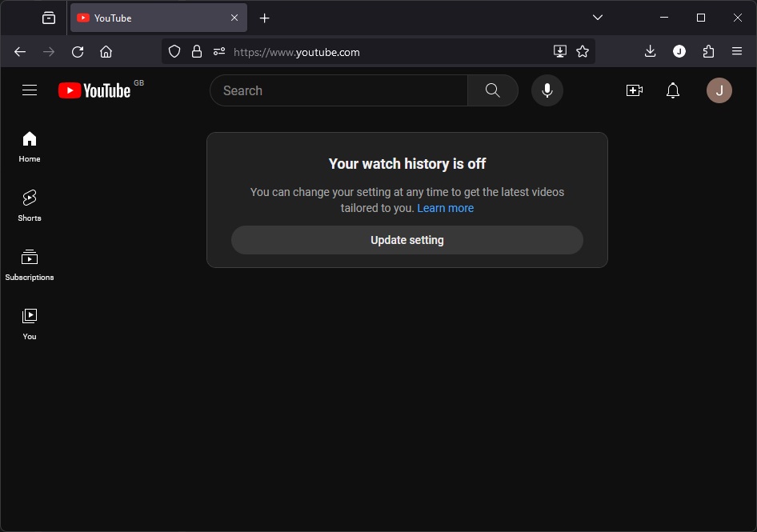Open the account avatar menu

pos(719,90)
